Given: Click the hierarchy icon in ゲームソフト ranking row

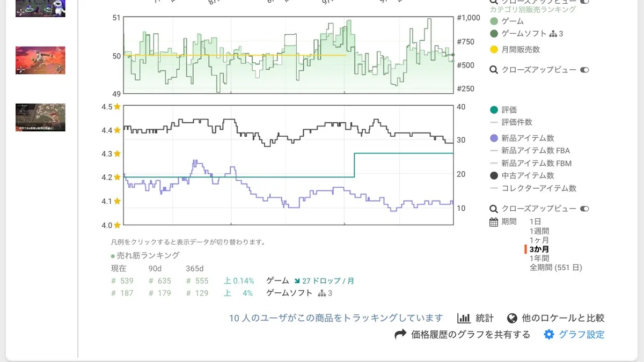Looking at the screenshot, I should click(322, 293).
